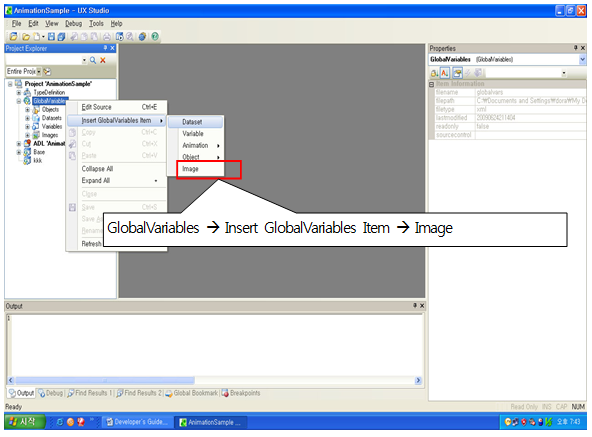Viewport: 592px width, 437px height.
Task: Click the categorized sort icon in Properties
Action: tap(435, 73)
